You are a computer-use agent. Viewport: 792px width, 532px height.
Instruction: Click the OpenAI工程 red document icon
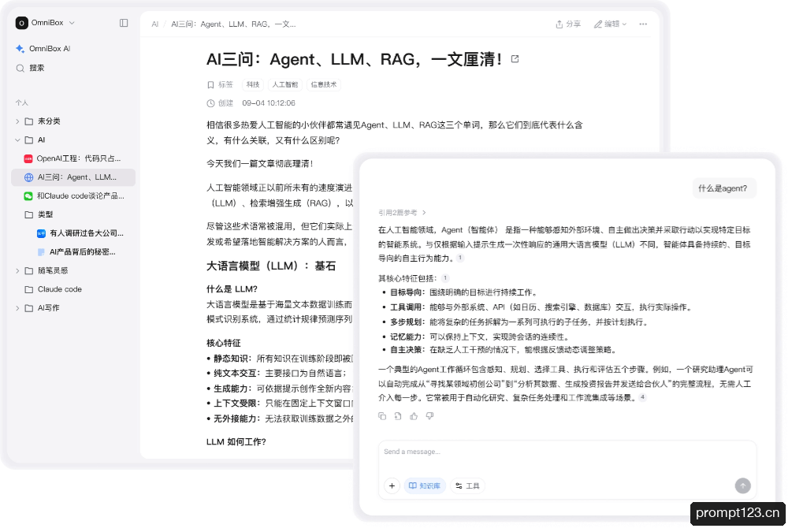pos(28,158)
